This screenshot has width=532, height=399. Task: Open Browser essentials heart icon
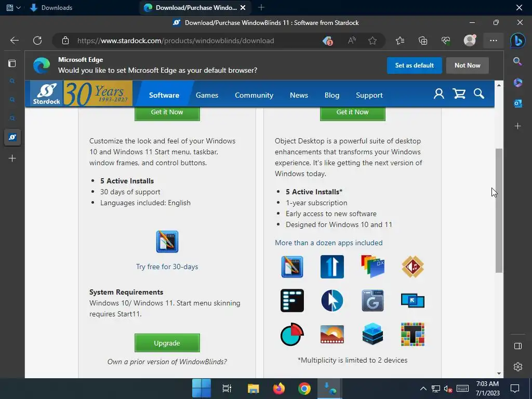[446, 41]
